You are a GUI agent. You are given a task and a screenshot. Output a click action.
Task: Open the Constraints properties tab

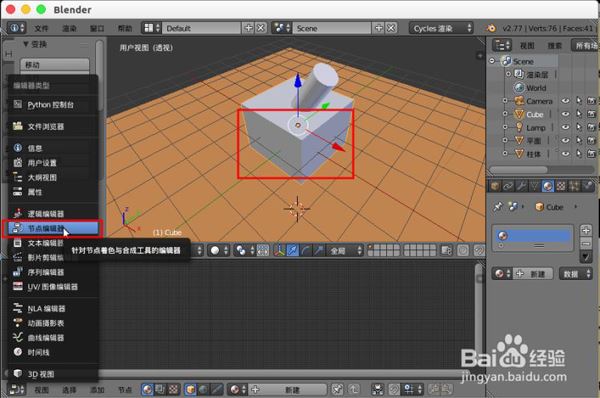click(x=508, y=186)
